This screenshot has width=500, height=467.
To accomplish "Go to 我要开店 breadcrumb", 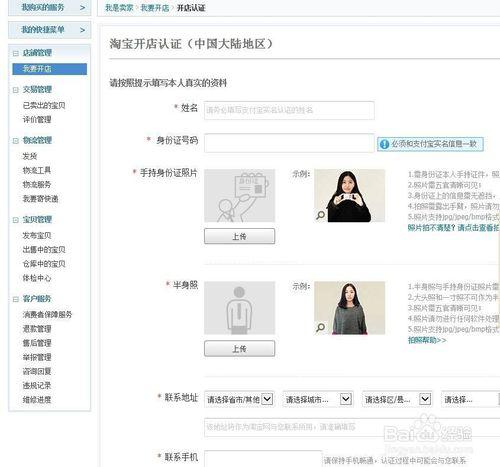I will pyautogui.click(x=155, y=8).
